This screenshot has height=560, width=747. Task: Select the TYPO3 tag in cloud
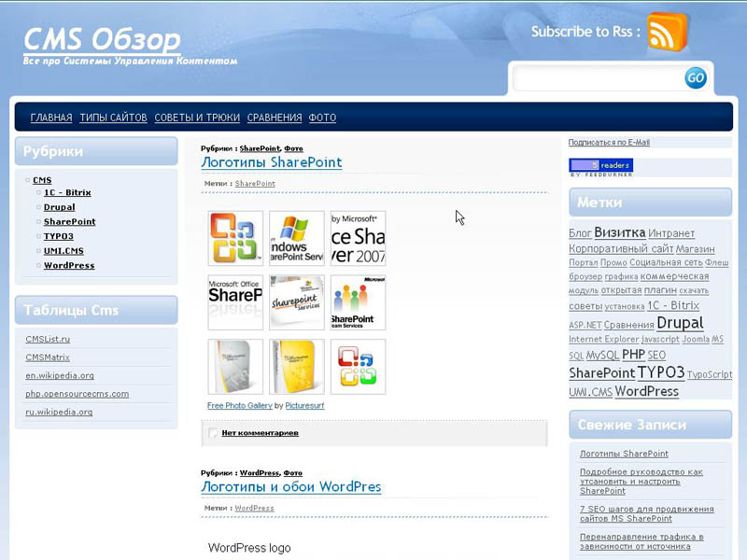point(661,372)
